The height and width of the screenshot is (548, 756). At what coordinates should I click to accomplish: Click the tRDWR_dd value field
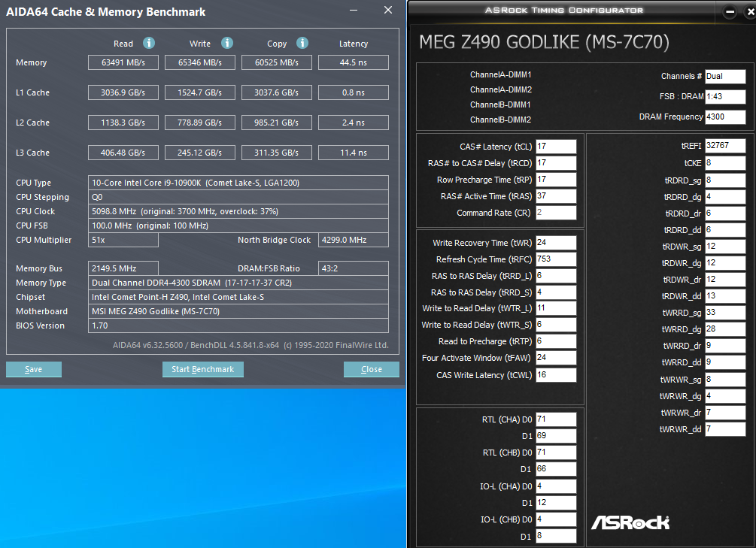coord(725,296)
